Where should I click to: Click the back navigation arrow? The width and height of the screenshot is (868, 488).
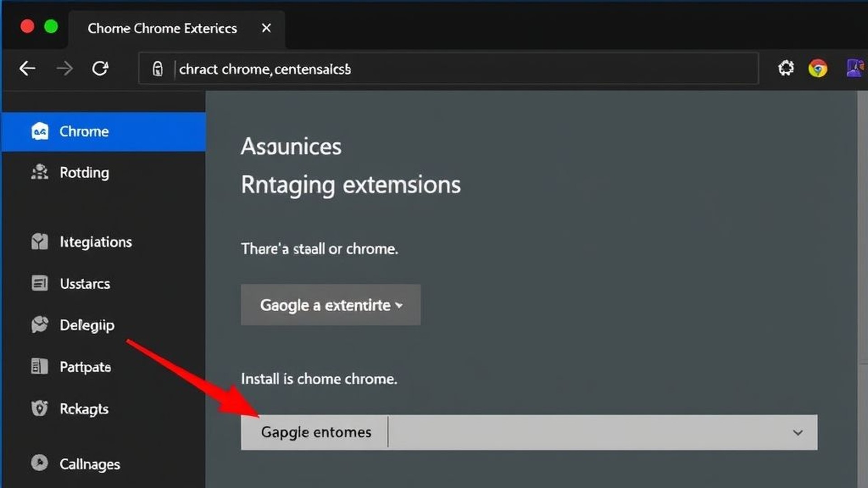click(x=27, y=68)
